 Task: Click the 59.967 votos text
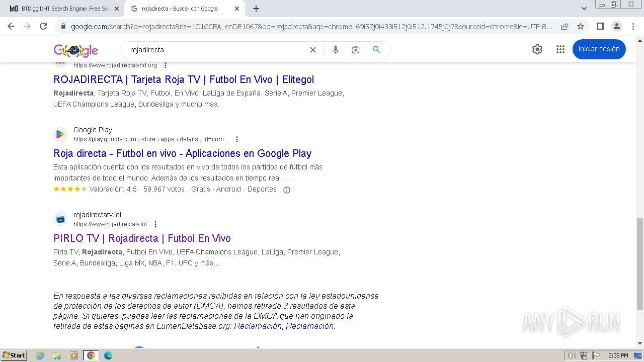(x=164, y=189)
